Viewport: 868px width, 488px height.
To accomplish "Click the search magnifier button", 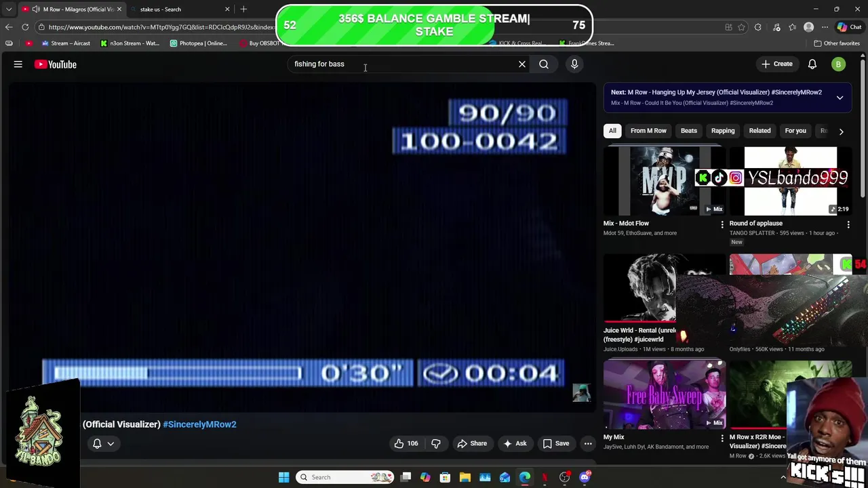I will coord(544,64).
